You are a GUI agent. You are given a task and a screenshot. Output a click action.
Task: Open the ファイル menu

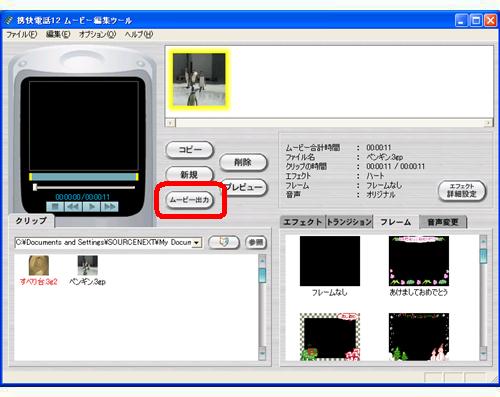(x=22, y=34)
